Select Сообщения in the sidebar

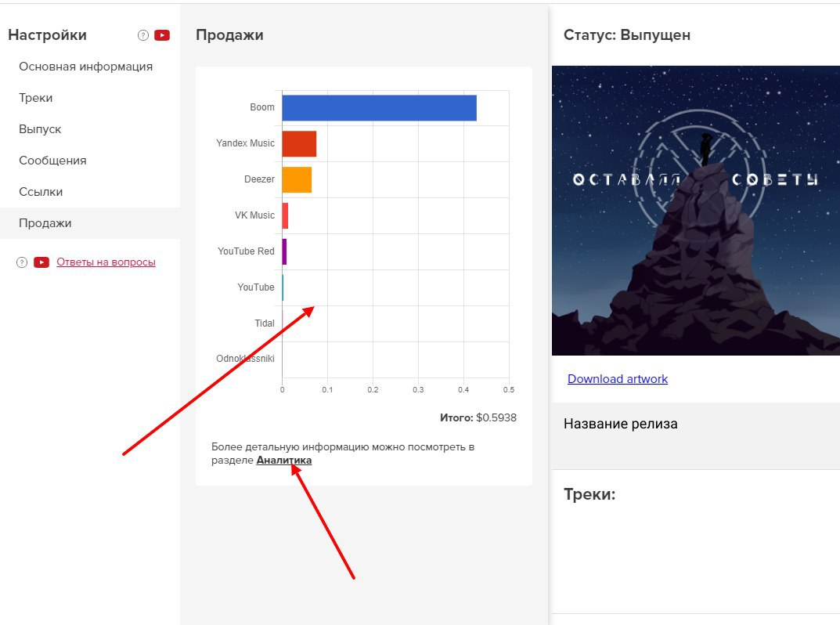click(52, 161)
